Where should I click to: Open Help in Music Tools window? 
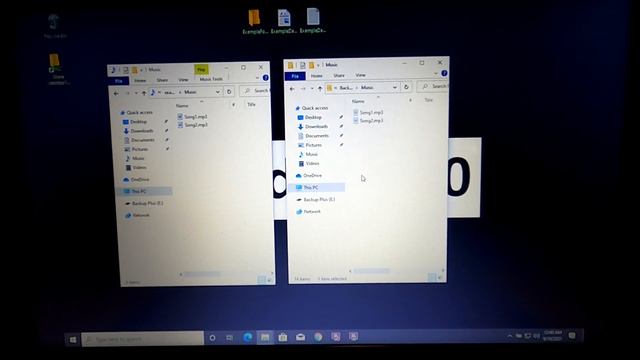coord(266,78)
